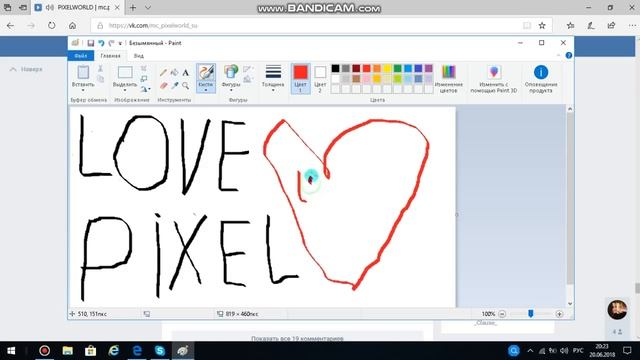Select the Fill with color bucket tool
Screen dimensions: 640x360
click(174, 73)
